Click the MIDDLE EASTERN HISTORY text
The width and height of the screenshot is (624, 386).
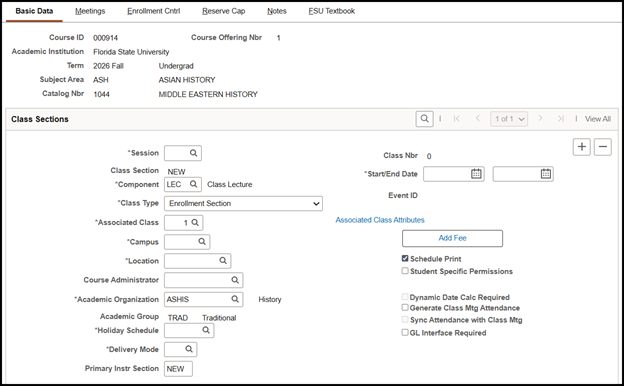click(x=208, y=94)
